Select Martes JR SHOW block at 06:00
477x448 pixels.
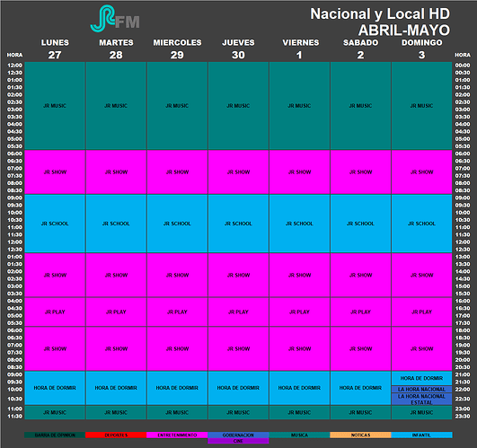coord(116,172)
